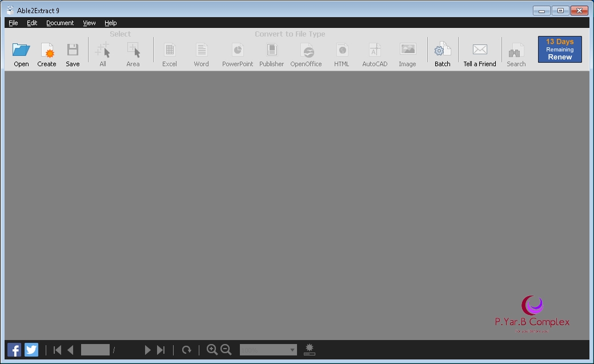Go to the next page
594x364 pixels.
coord(148,350)
